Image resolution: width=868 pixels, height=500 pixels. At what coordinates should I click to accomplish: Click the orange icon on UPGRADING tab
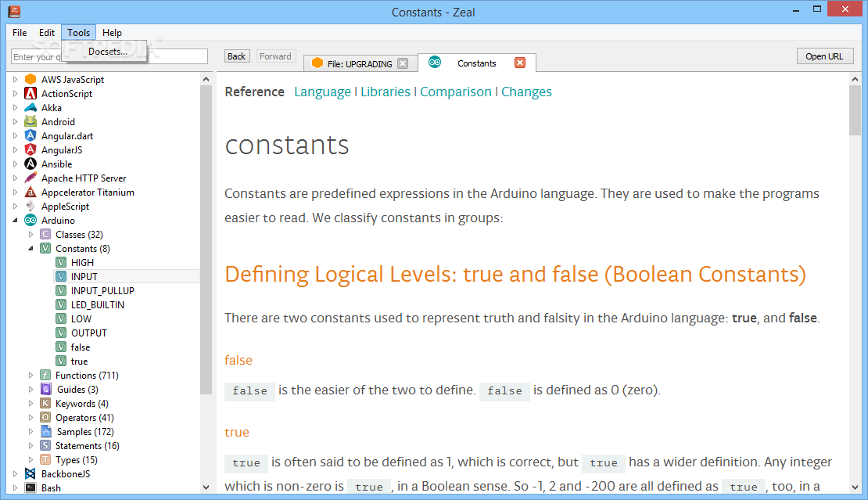[317, 63]
